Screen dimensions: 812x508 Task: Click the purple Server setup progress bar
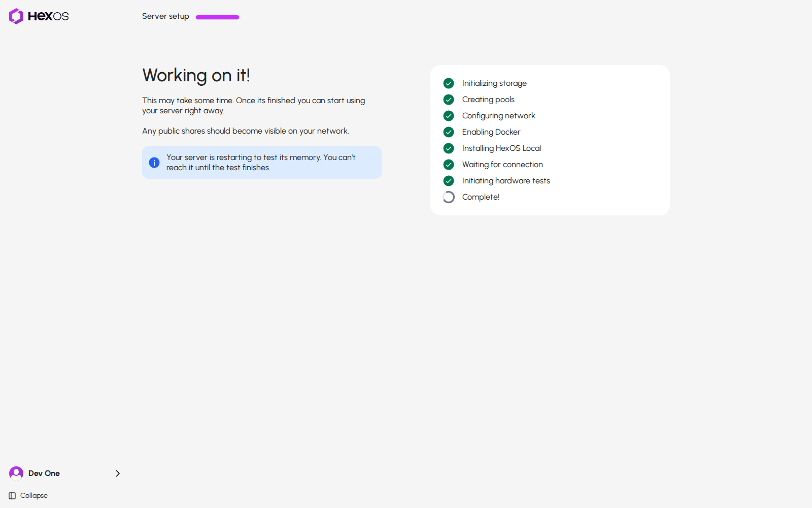click(x=217, y=17)
